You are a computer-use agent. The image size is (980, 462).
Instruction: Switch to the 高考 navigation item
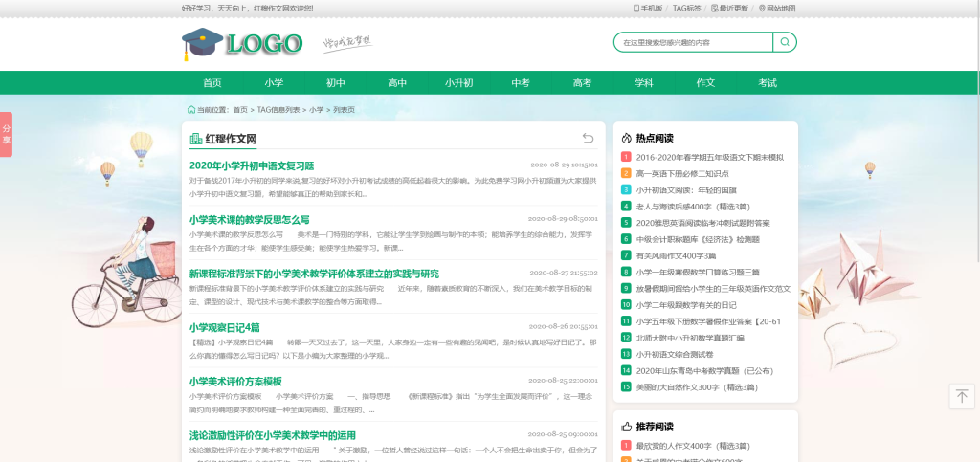(582, 83)
